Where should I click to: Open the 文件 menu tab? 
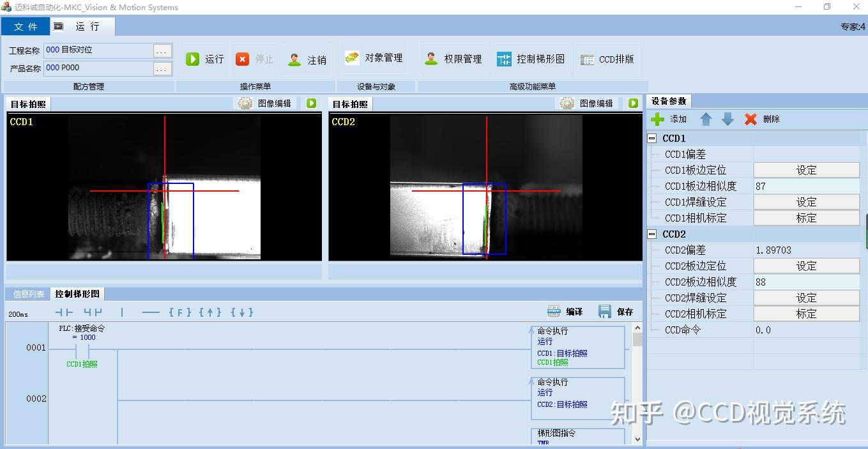pos(26,26)
